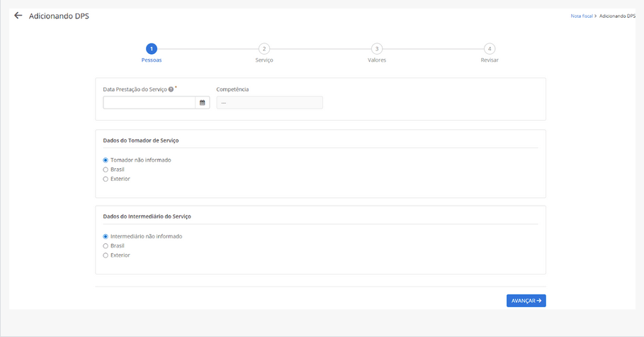Choose Exterior under Dados do Tomador de Serviço

click(x=106, y=179)
